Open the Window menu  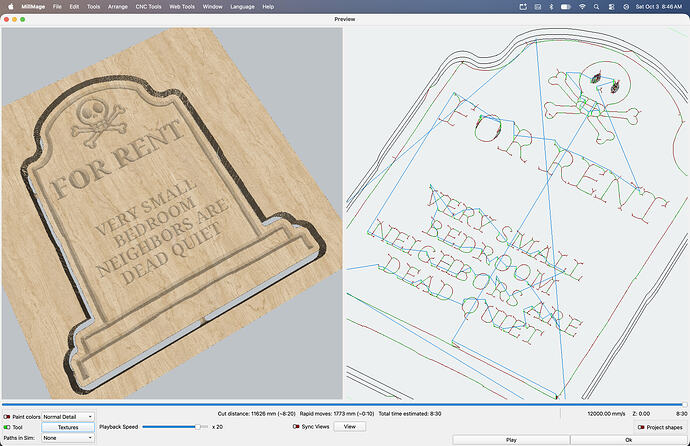[213, 7]
